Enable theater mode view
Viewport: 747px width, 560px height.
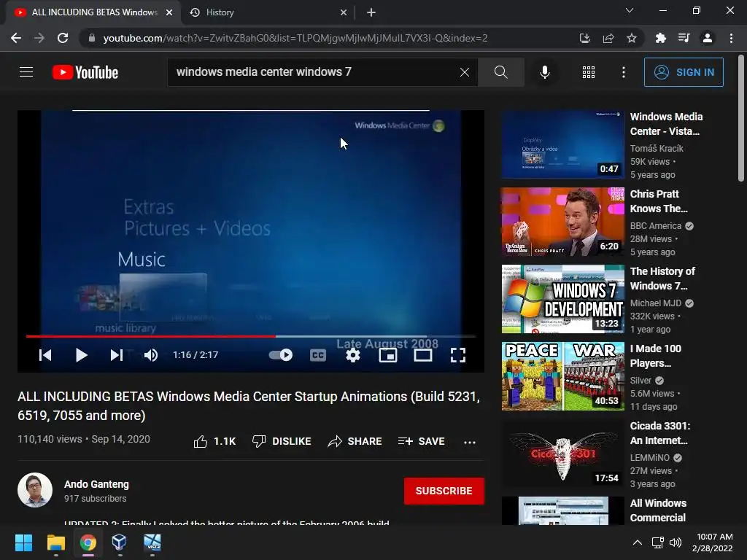423,355
